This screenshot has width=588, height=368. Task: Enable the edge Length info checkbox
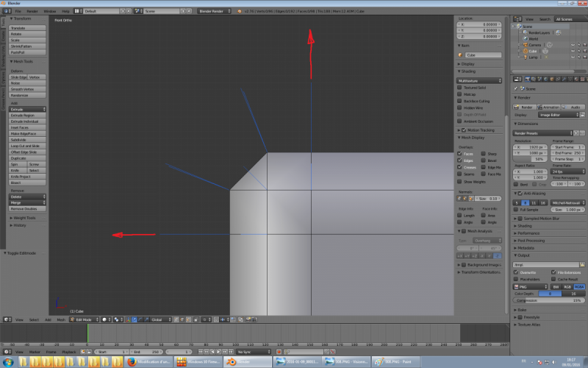[459, 216]
